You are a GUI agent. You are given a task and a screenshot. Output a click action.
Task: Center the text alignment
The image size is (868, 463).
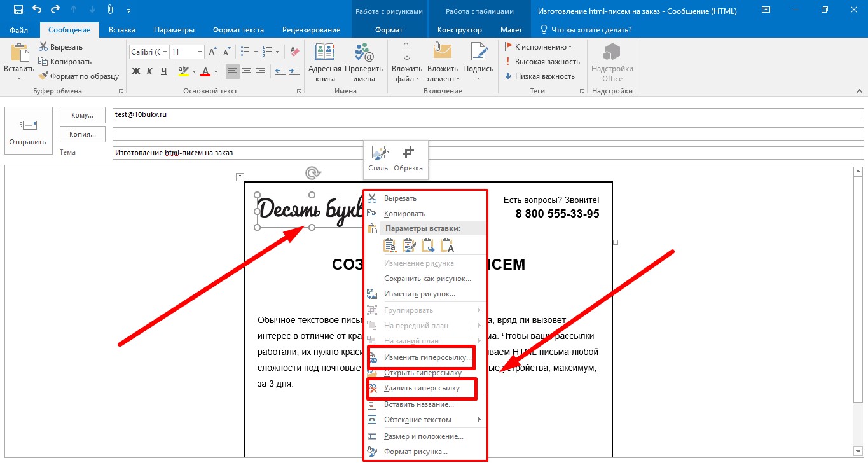247,71
